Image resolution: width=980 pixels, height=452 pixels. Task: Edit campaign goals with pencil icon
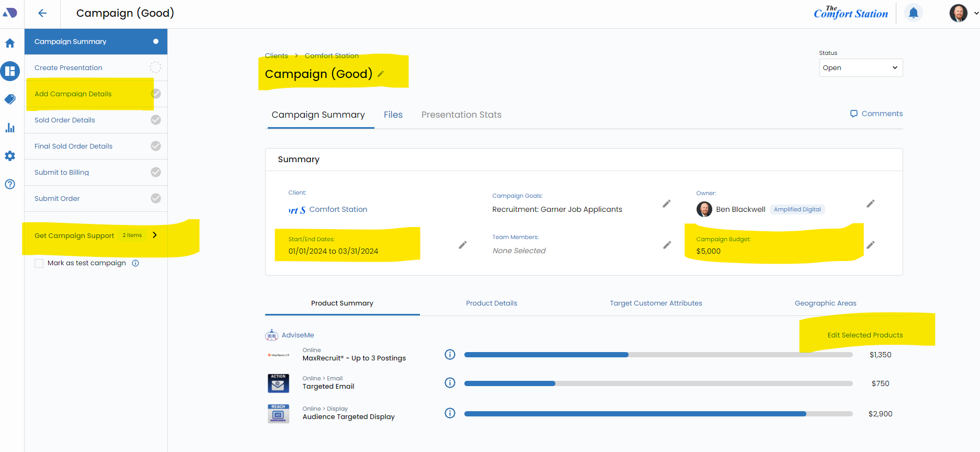pos(666,204)
